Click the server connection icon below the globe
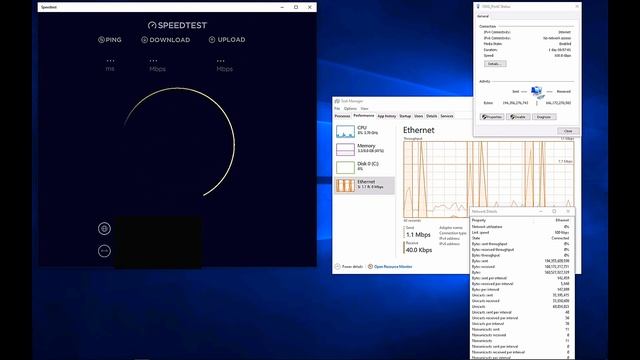Image resolution: width=640 pixels, height=360 pixels. pyautogui.click(x=104, y=251)
